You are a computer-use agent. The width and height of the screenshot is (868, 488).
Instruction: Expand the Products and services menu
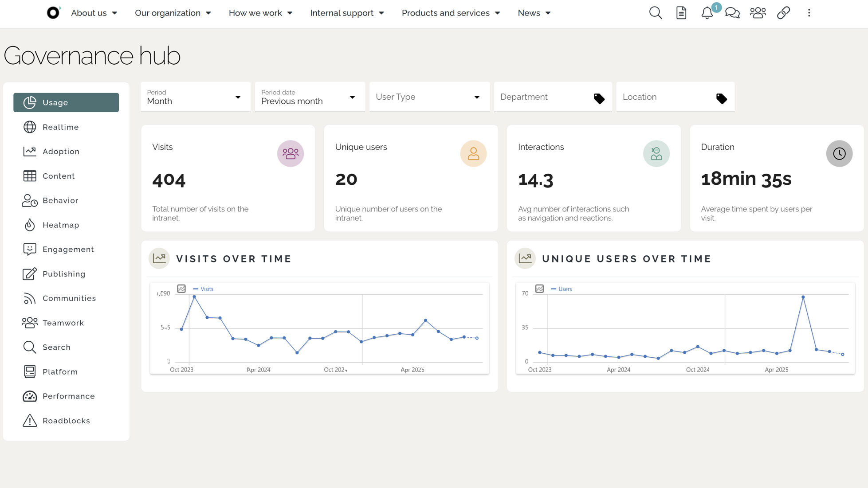click(x=451, y=13)
